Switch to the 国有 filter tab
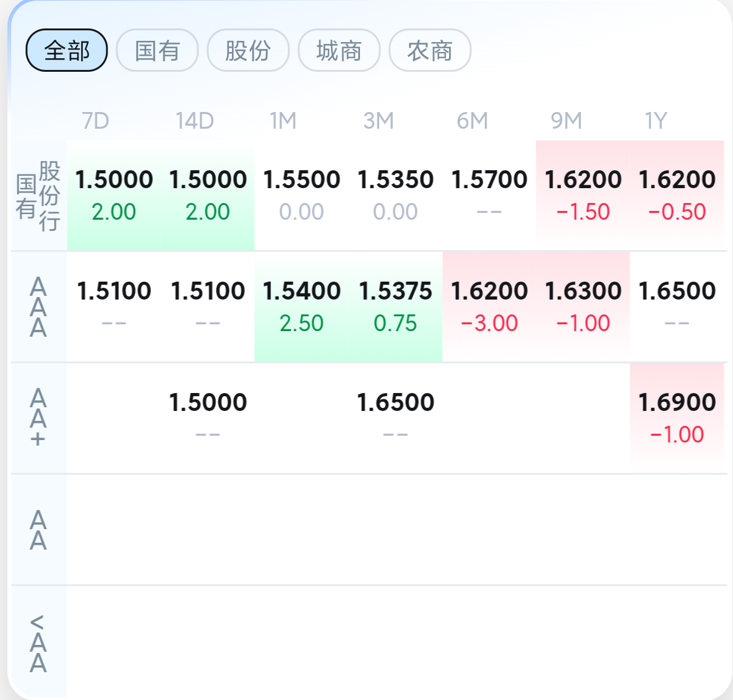 pos(157,51)
